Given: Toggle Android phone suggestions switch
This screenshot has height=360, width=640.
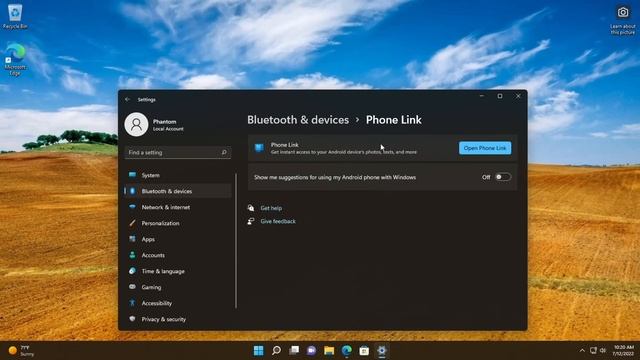Looking at the screenshot, I should [503, 177].
